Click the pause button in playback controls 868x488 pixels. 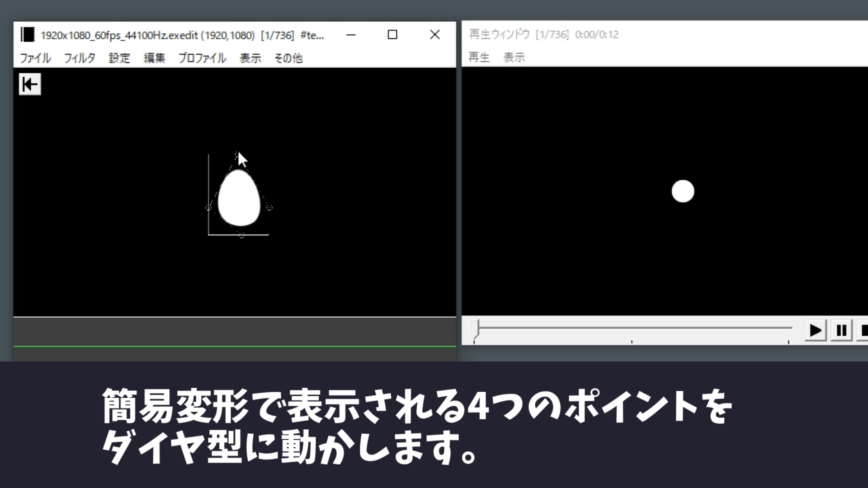click(841, 330)
